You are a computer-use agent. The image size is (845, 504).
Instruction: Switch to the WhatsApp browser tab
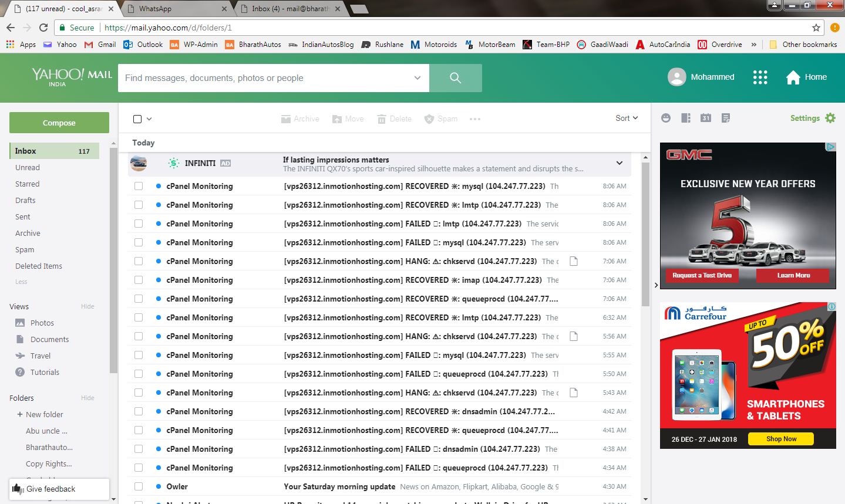pyautogui.click(x=176, y=9)
